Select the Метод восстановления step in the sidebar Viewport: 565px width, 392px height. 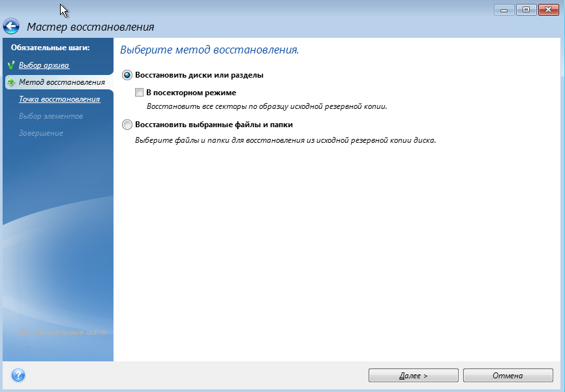[x=61, y=82]
